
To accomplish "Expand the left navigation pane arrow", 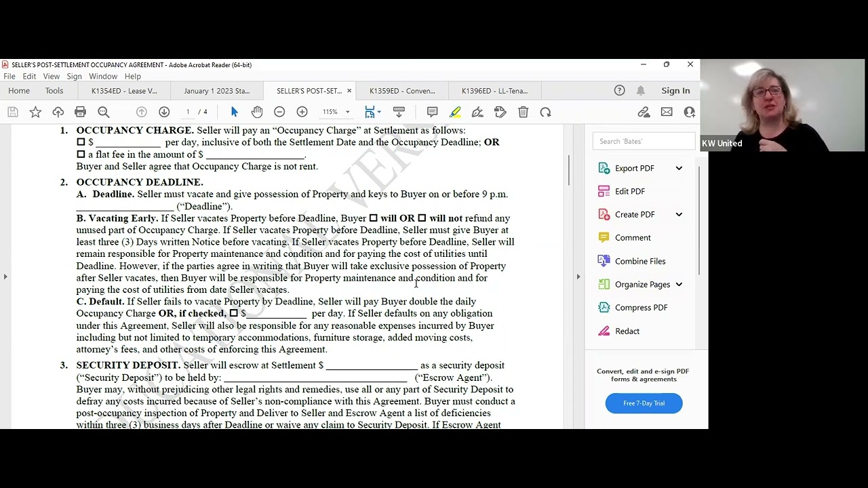I will tap(5, 277).
